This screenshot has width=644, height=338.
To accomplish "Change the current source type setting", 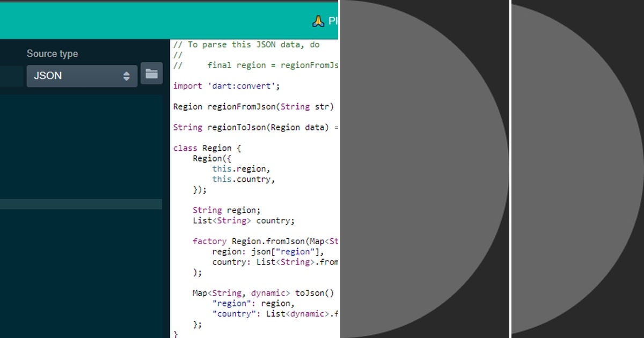I will click(82, 76).
